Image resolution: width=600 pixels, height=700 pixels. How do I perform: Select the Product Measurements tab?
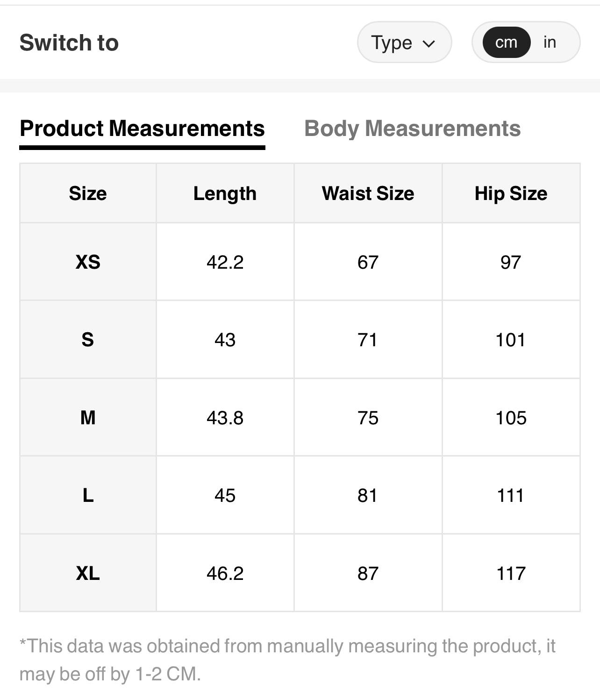[x=142, y=129]
